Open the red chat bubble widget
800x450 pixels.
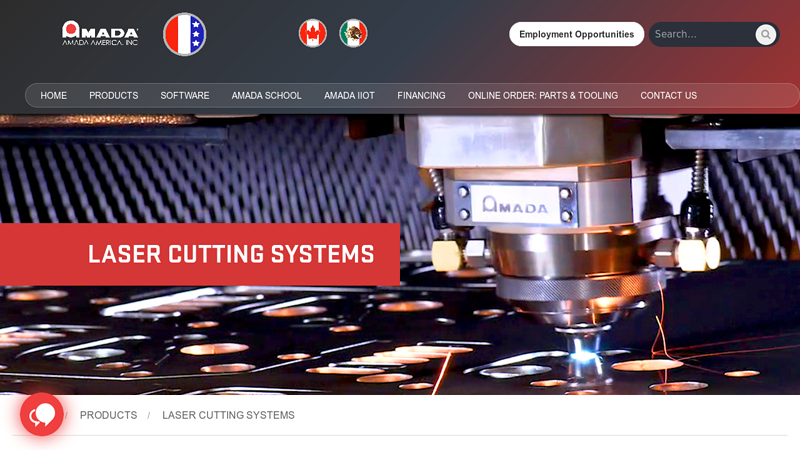tap(42, 414)
